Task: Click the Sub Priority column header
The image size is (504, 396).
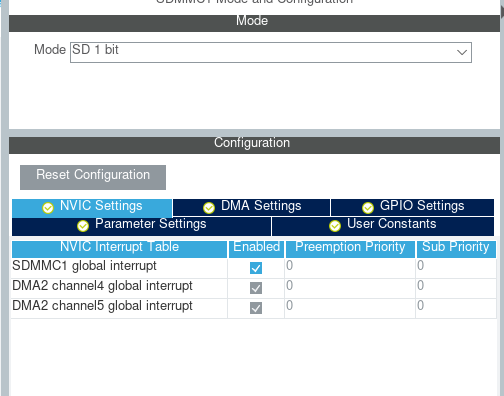Action: (x=456, y=249)
